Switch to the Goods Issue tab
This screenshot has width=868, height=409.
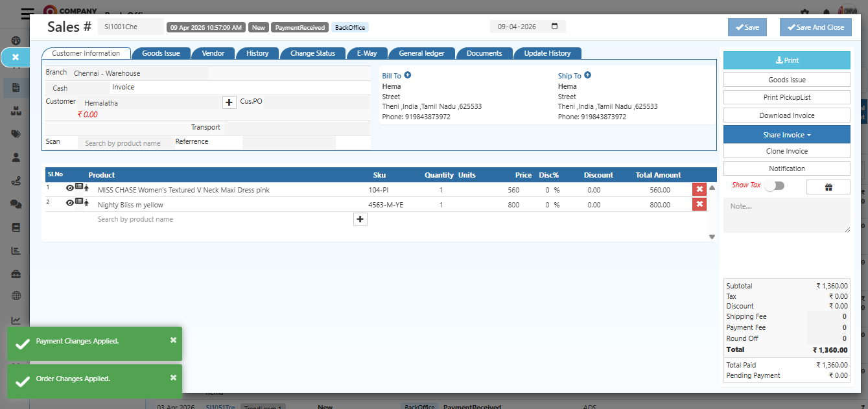[161, 53]
